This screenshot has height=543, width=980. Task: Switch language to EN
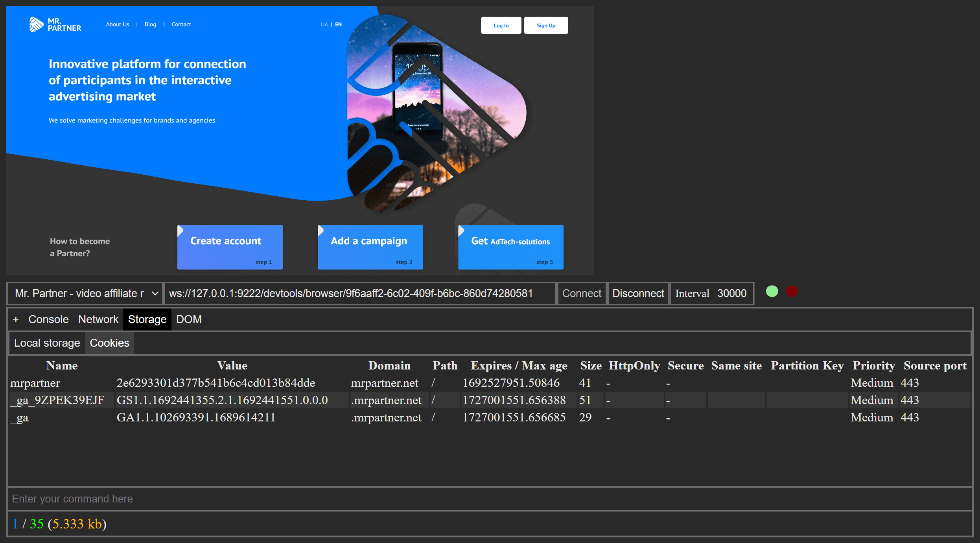click(x=338, y=24)
